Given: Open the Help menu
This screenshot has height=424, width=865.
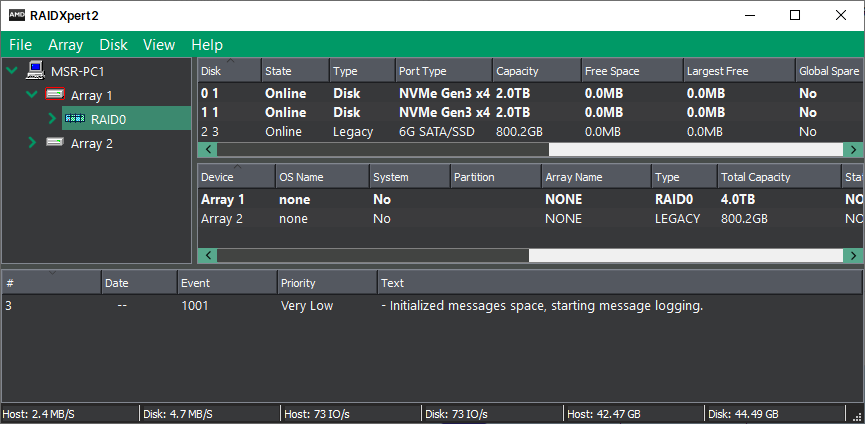Looking at the screenshot, I should coord(207,45).
